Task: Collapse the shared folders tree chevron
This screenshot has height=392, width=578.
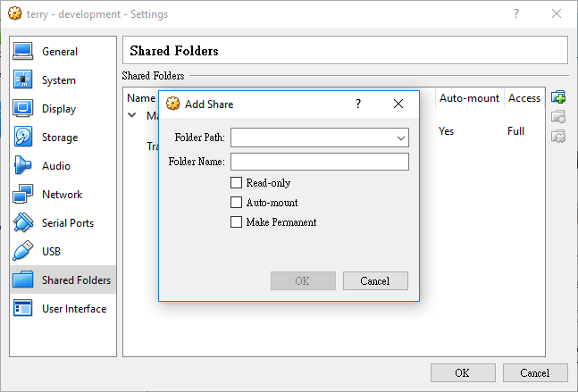Action: 131,115
